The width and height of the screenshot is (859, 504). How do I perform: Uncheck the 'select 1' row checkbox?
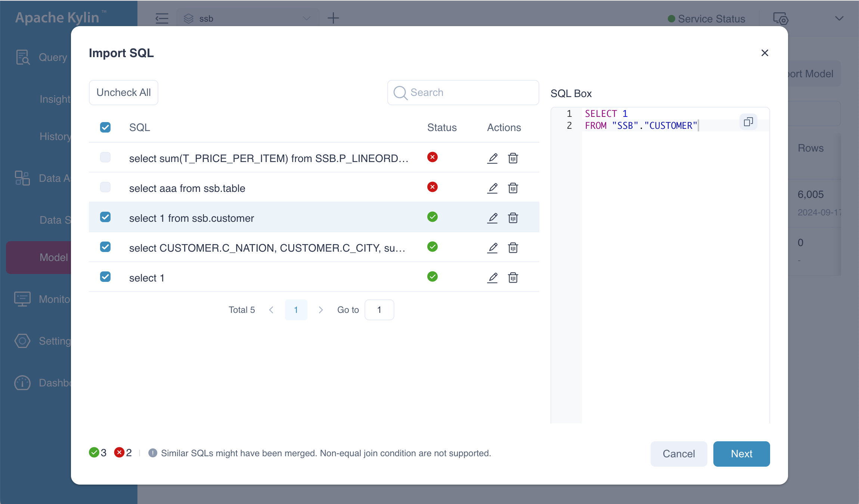[x=105, y=277]
